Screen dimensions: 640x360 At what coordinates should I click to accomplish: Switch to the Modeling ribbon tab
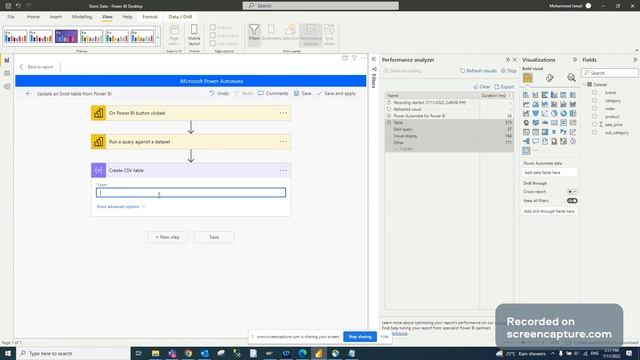point(82,17)
